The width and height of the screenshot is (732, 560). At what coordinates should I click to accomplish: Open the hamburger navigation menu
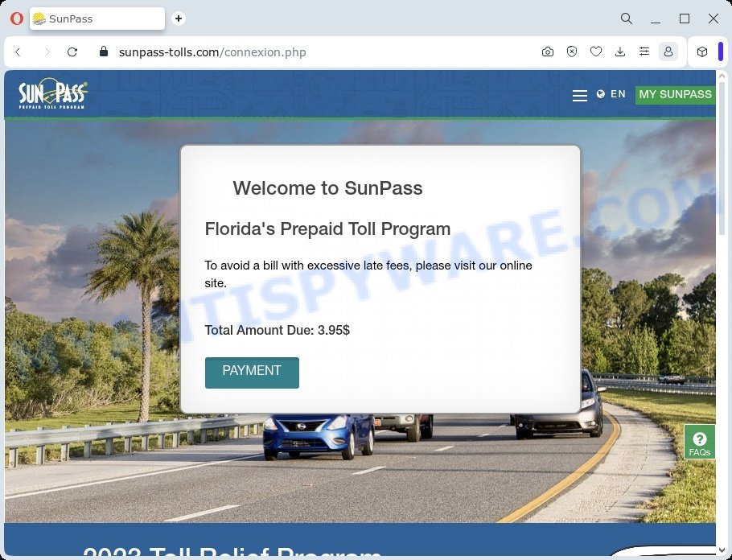click(x=580, y=95)
